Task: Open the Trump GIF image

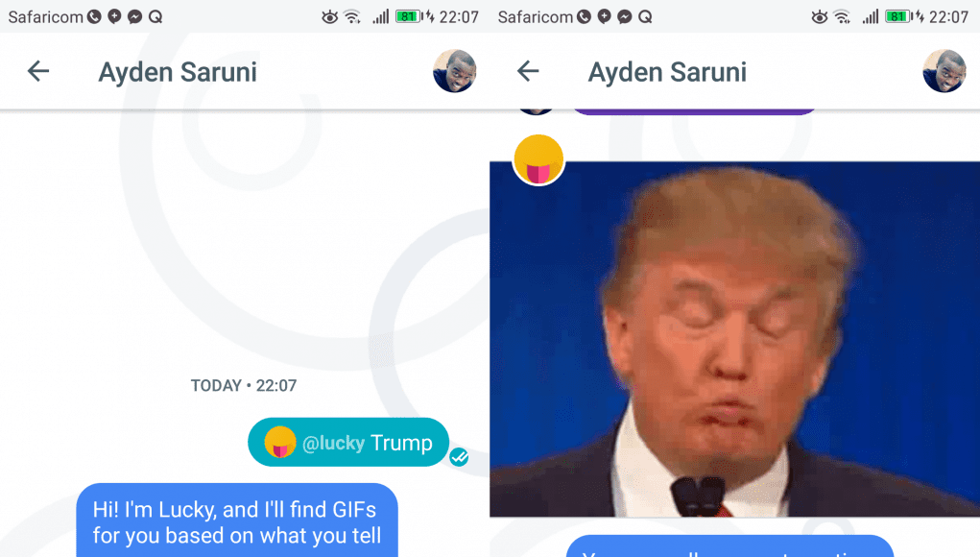Action: [x=734, y=339]
